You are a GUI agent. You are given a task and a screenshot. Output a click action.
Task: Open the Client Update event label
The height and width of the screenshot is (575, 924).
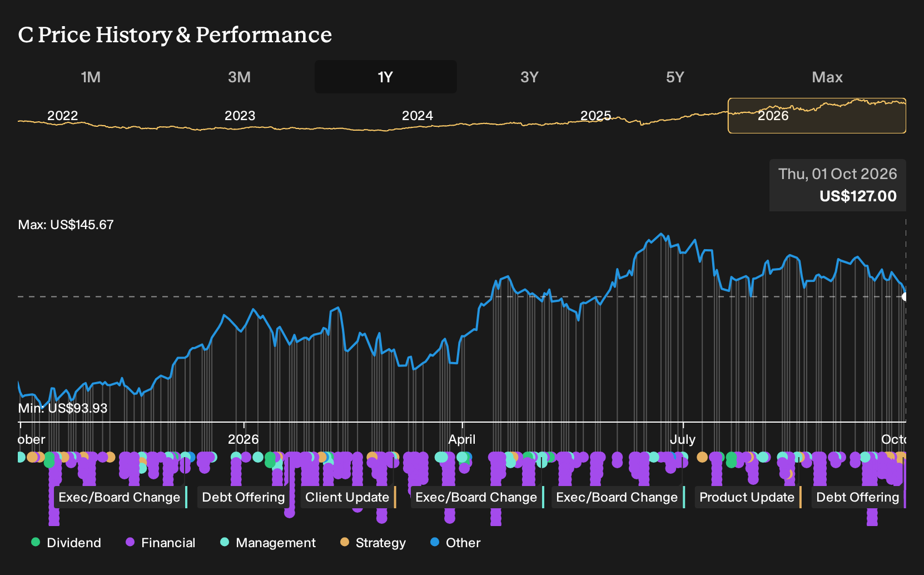pos(347,497)
